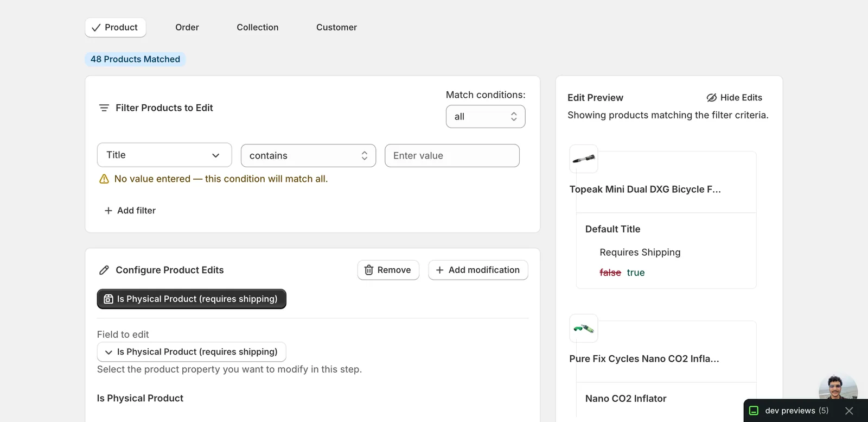This screenshot has height=422, width=868.
Task: Switch to the Order tab
Action: click(187, 28)
